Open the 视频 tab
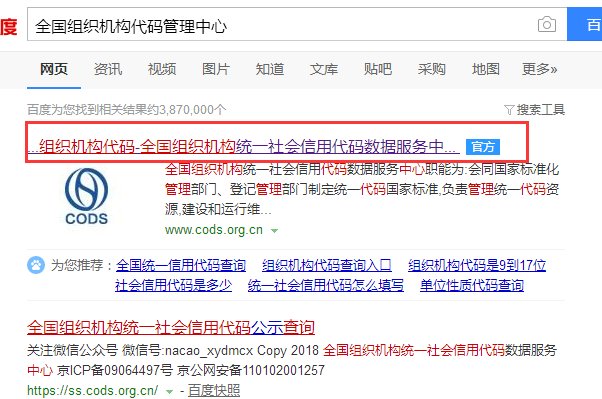 click(x=162, y=69)
